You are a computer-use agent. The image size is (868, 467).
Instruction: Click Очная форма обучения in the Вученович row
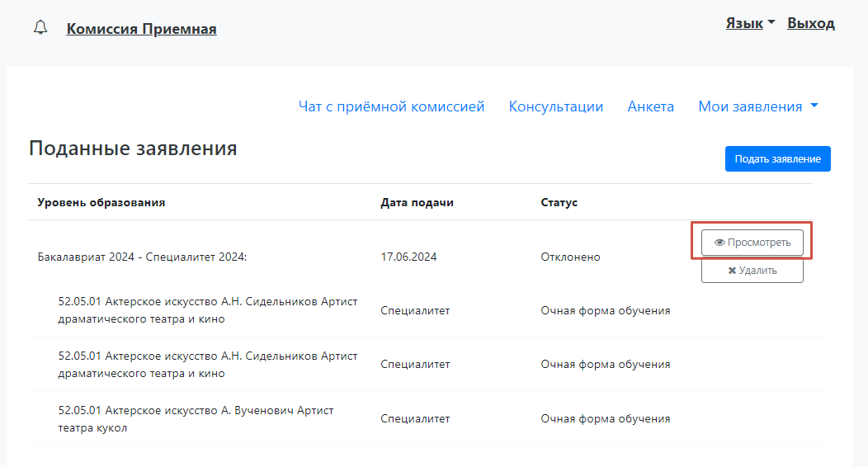coord(606,419)
